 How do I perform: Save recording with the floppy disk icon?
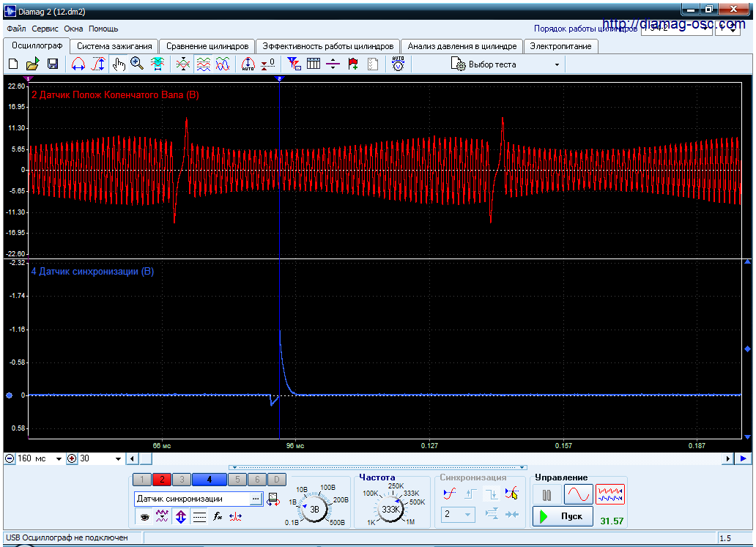[53, 64]
